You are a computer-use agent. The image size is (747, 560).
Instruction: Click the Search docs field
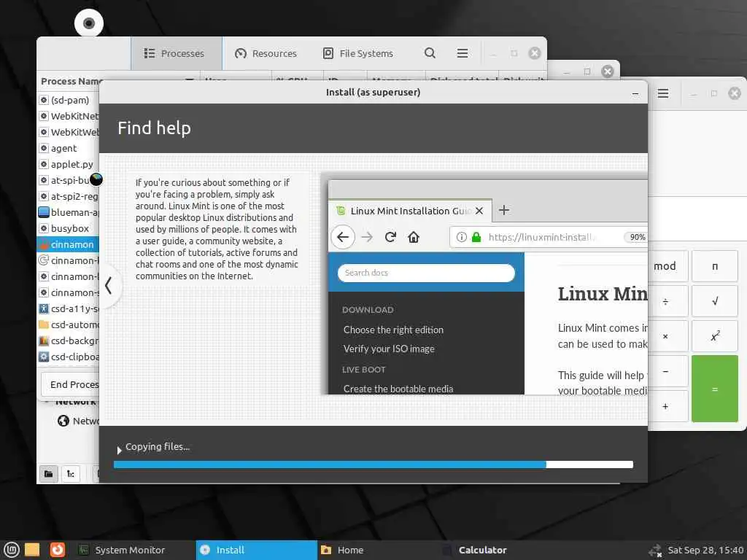tap(426, 273)
